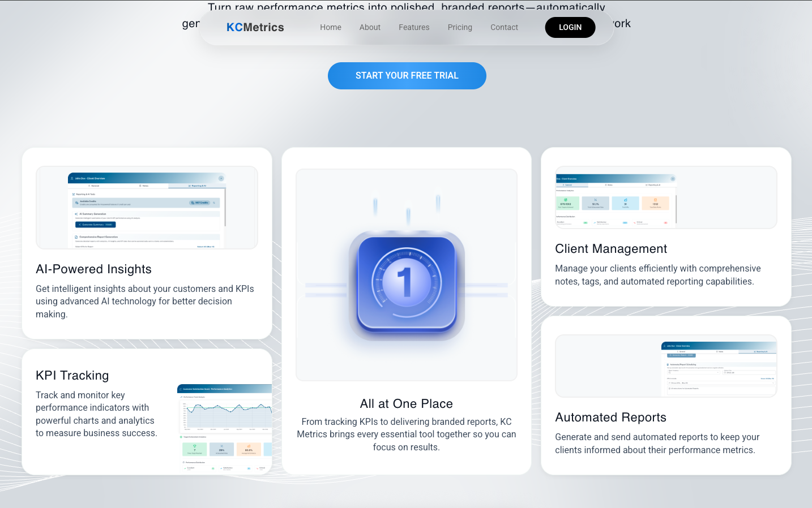
Task: Click the All at One Place heading
Action: click(x=406, y=404)
